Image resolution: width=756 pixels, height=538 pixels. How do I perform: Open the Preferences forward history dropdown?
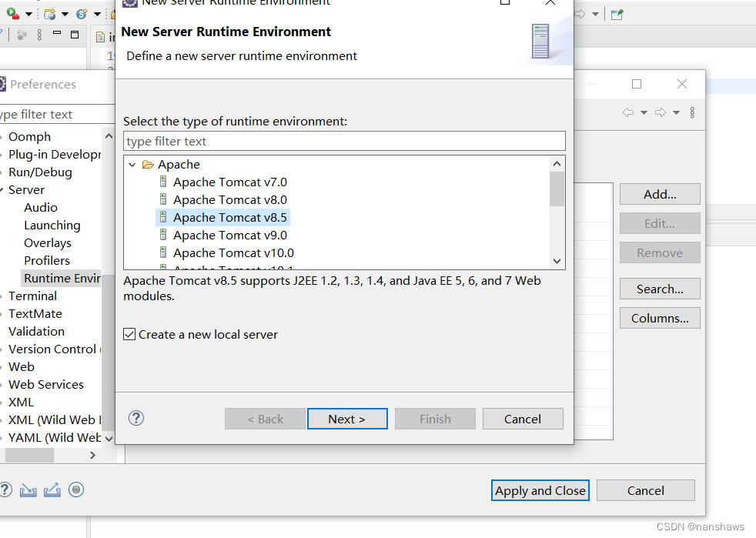[x=677, y=113]
